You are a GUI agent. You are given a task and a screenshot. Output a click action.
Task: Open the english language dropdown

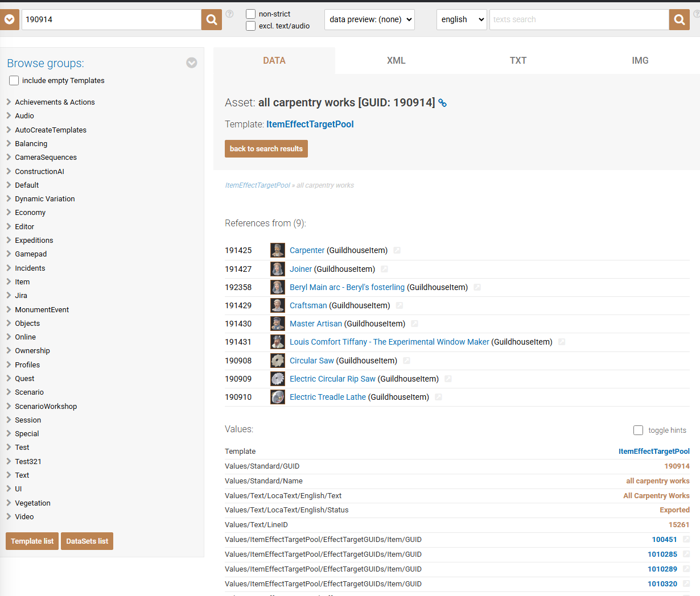(462, 20)
